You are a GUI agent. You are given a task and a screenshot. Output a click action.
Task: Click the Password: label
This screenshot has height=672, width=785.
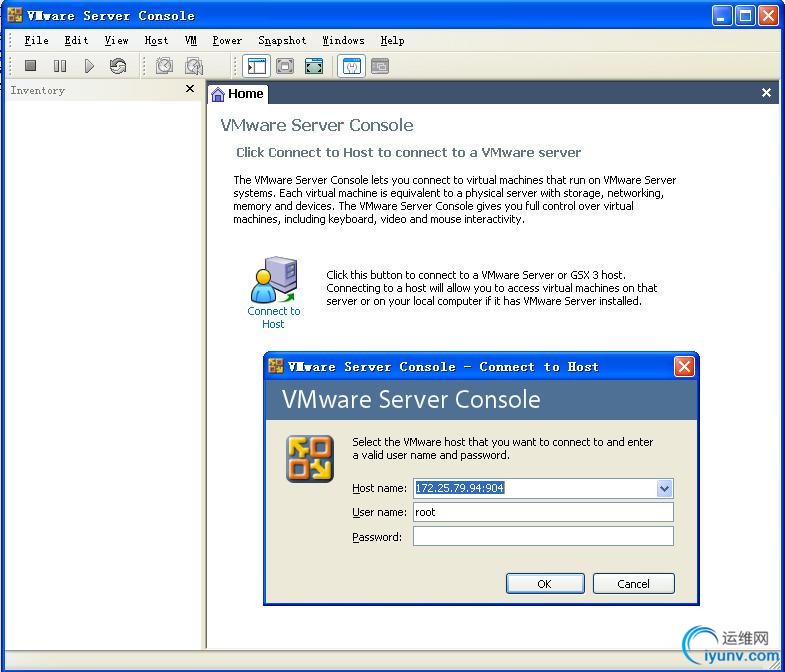[x=377, y=537]
